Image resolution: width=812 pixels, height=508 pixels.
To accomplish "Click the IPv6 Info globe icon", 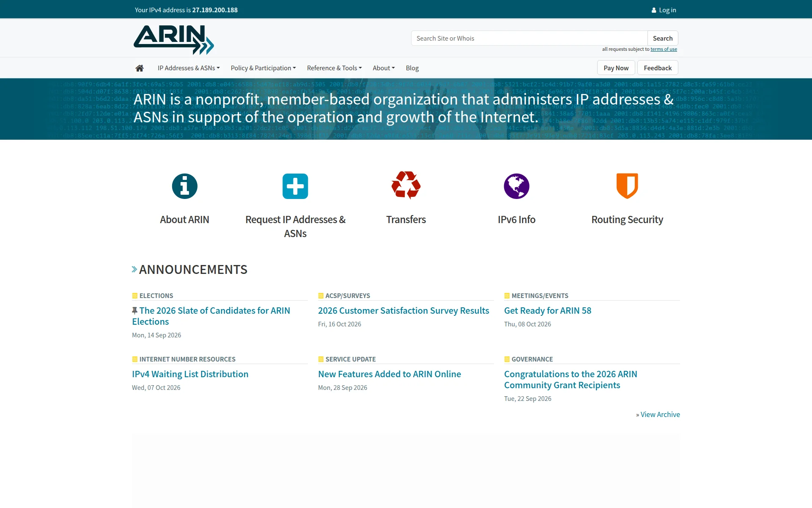I will pyautogui.click(x=516, y=186).
